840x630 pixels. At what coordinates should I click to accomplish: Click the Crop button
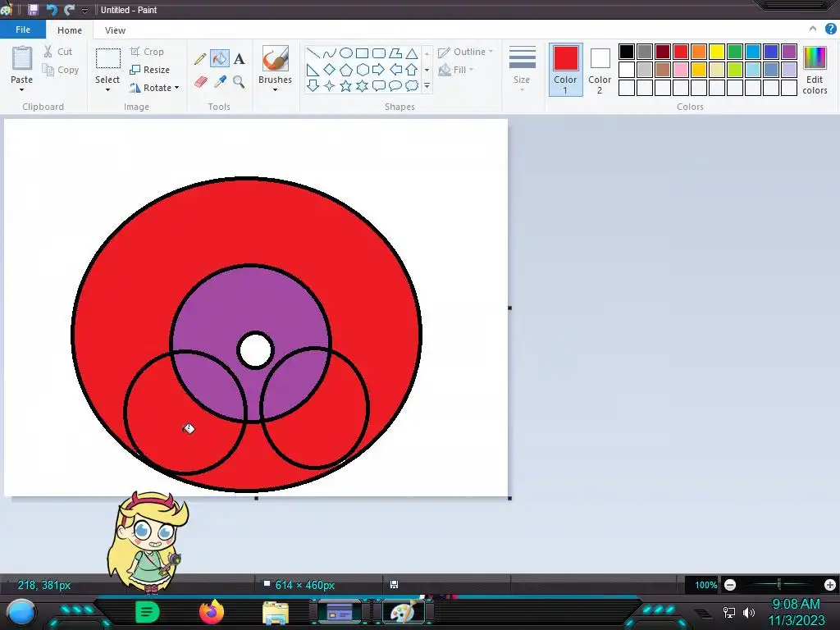[147, 52]
